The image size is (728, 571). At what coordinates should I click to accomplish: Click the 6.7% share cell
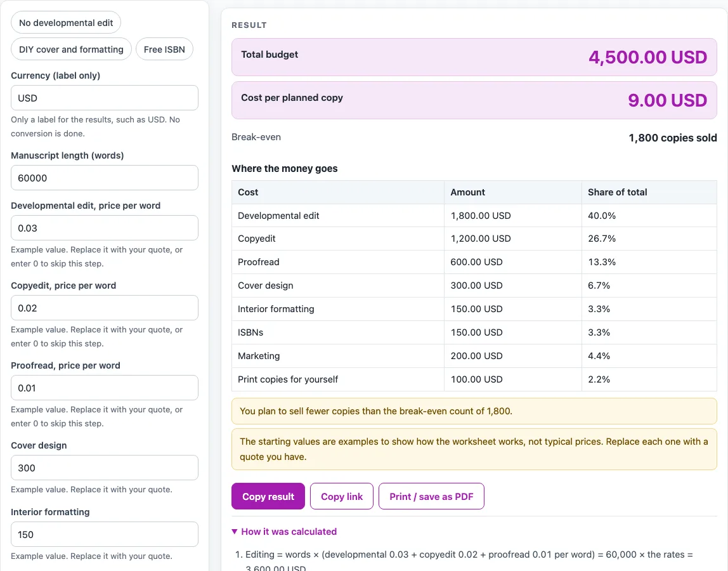[x=599, y=285]
